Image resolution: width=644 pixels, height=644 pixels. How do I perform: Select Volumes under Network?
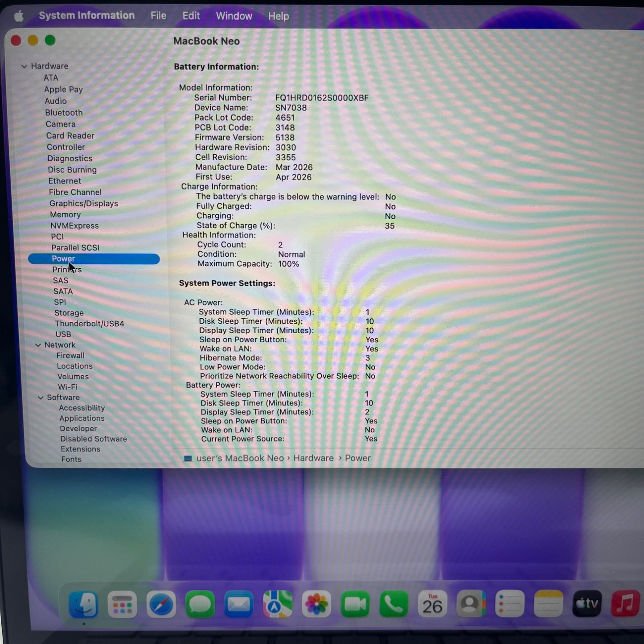73,377
